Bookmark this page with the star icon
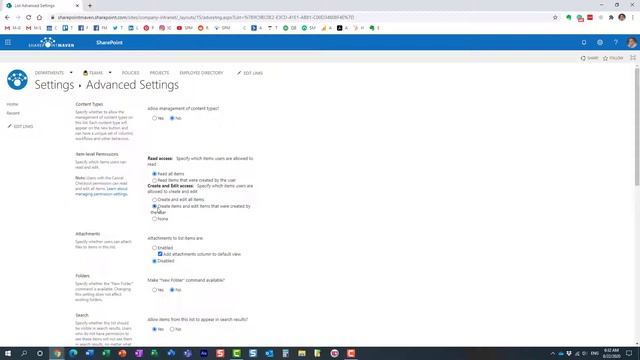The image size is (640, 360). point(555,18)
